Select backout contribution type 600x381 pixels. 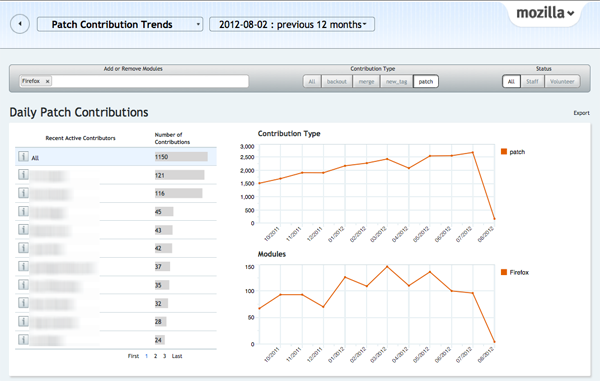click(336, 81)
